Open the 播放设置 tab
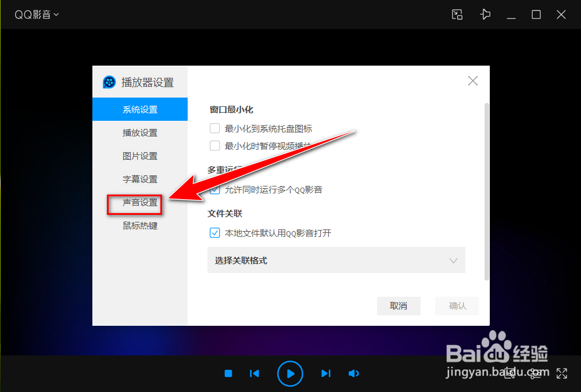Image resolution: width=581 pixels, height=392 pixels. tap(140, 132)
